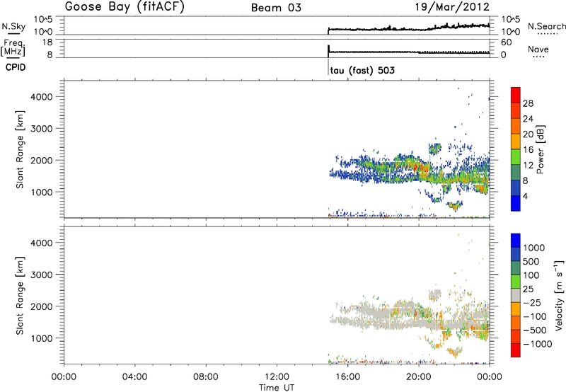Click the 'Time UT' axis label

pyautogui.click(x=277, y=388)
